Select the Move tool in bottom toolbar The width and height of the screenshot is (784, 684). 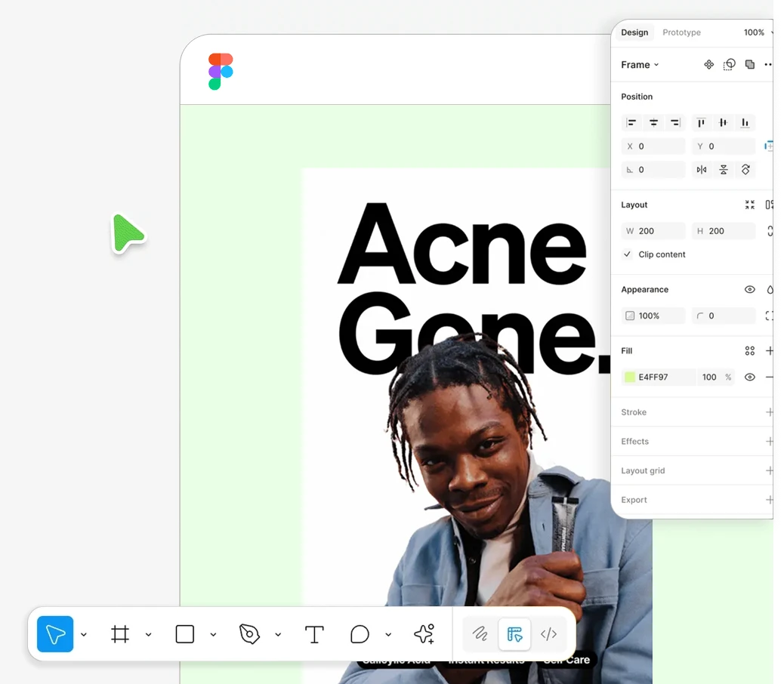(x=55, y=634)
